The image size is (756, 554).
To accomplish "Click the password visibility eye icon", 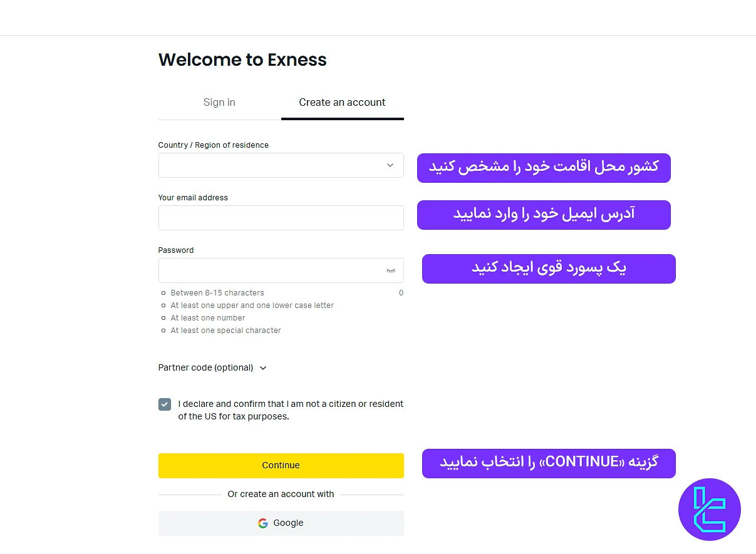I will tap(391, 270).
